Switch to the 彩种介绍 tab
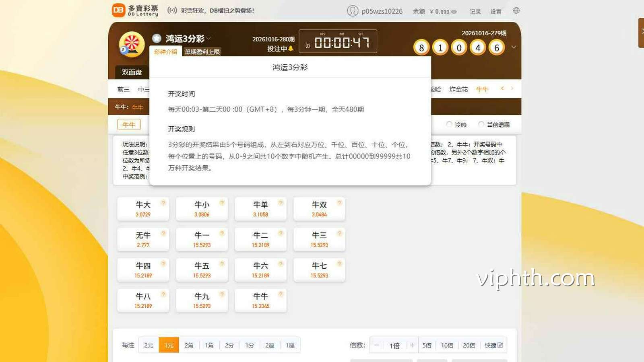 165,51
